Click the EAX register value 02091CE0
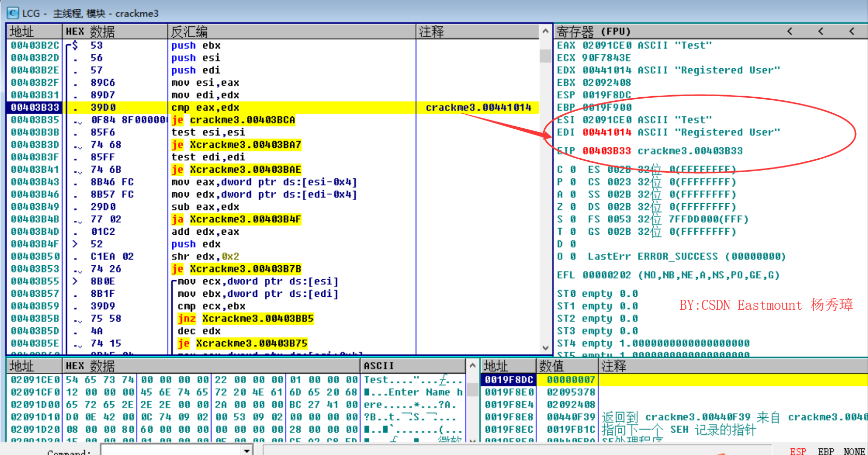The image size is (868, 455). point(607,45)
